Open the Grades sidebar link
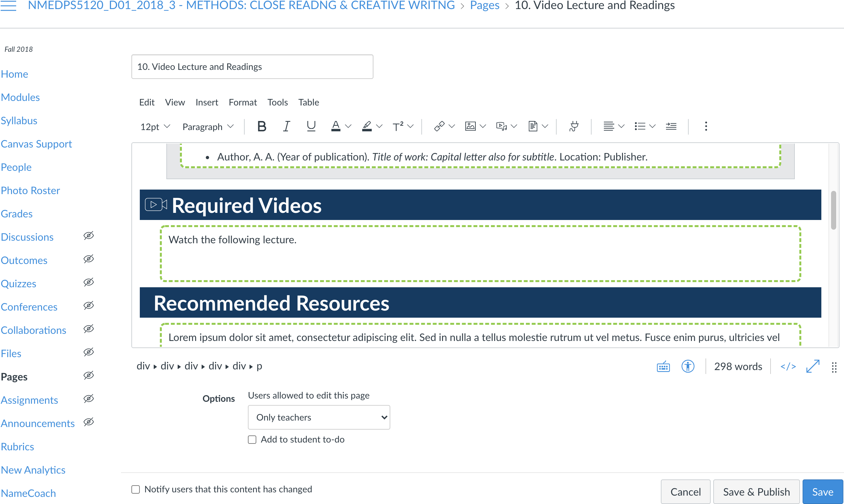The height and width of the screenshot is (504, 844). pos(17,214)
